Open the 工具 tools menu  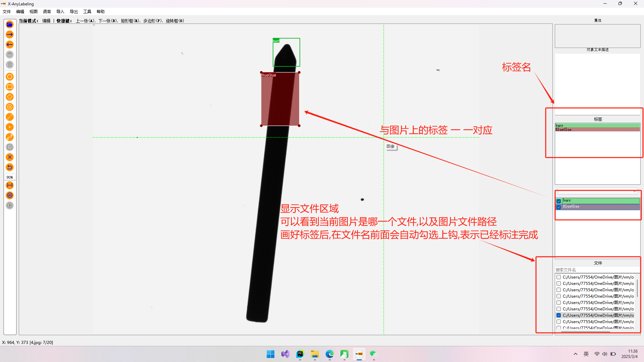(x=87, y=12)
